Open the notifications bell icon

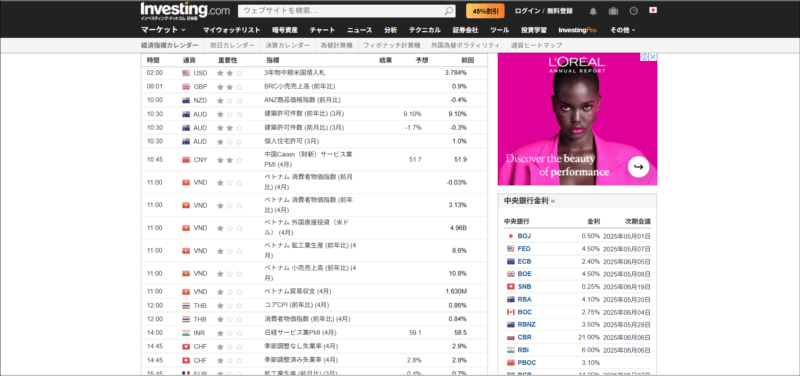pyautogui.click(x=593, y=11)
